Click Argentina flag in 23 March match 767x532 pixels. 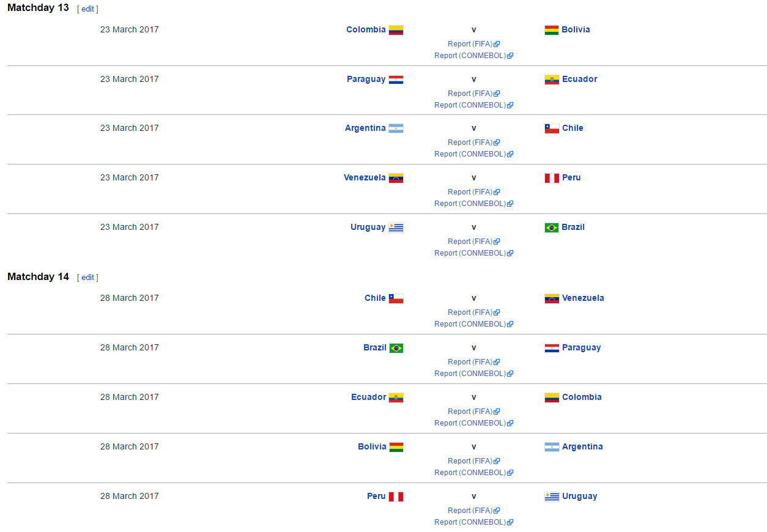[x=396, y=128]
